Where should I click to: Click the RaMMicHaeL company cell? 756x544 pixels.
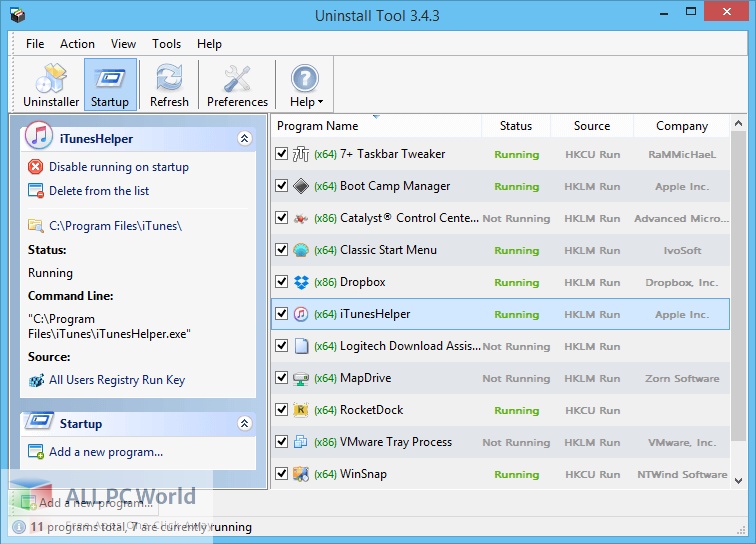(682, 155)
